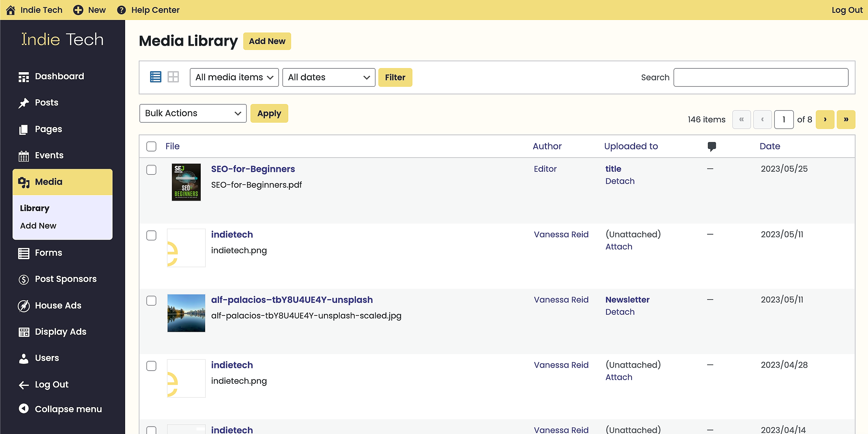Tick the select-all files checkbox
868x434 pixels.
[151, 146]
